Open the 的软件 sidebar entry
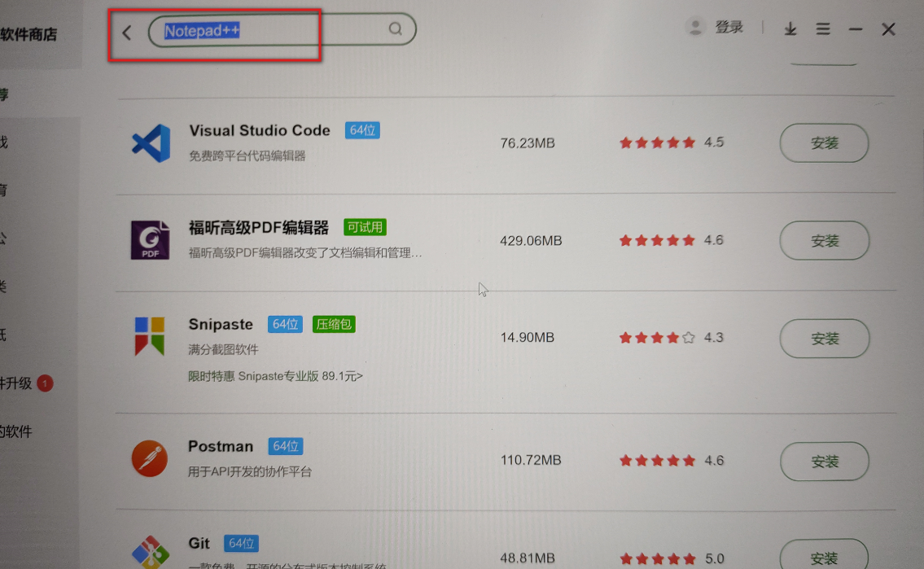The height and width of the screenshot is (569, 924). point(16,431)
